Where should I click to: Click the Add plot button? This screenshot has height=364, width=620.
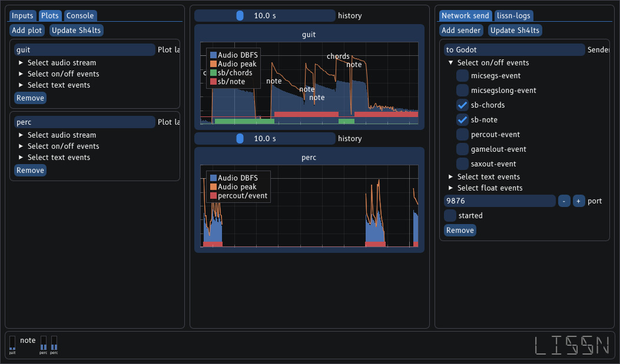click(x=26, y=30)
